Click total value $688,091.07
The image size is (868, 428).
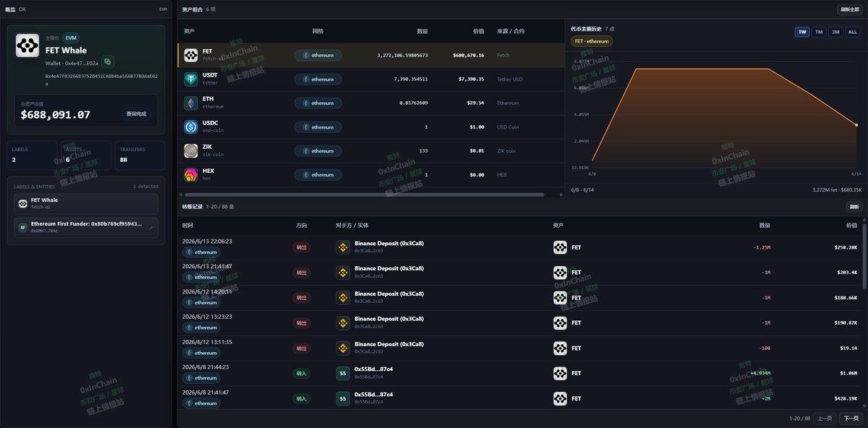tap(56, 114)
